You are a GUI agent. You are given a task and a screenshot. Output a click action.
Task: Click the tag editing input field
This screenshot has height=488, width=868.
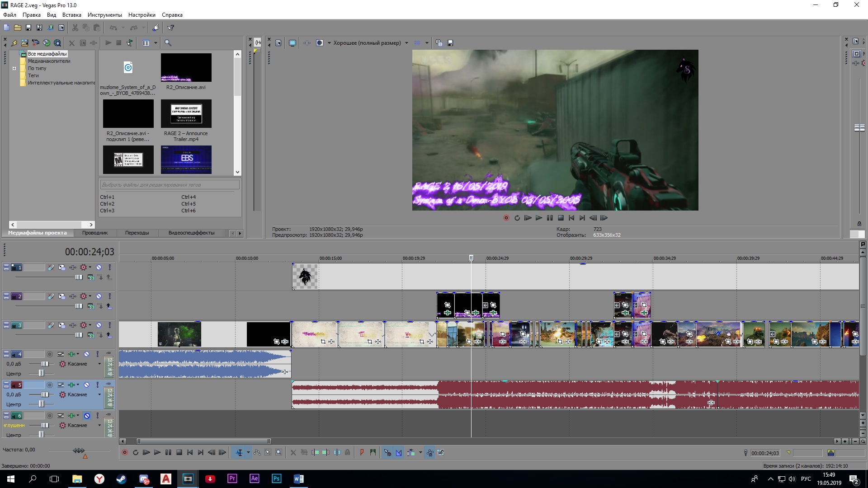click(x=170, y=185)
